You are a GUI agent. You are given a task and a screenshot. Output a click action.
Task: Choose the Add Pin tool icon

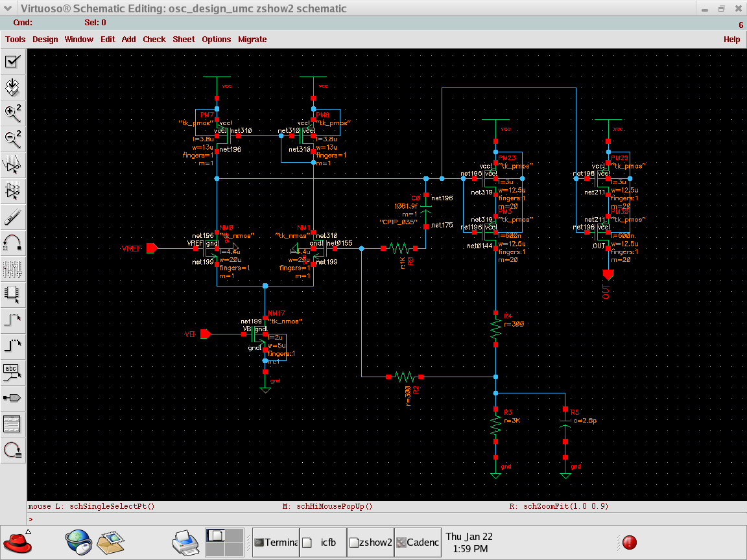13,397
